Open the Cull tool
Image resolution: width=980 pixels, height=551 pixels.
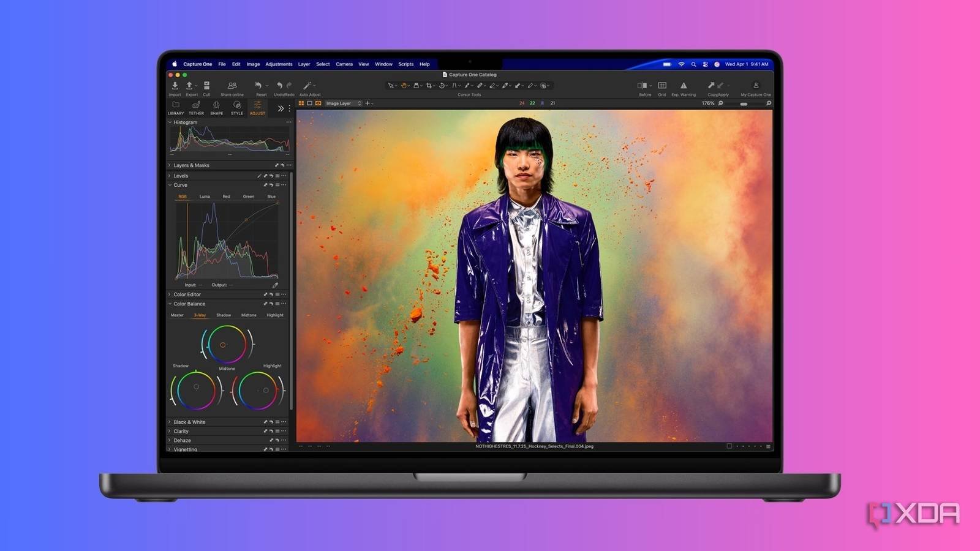click(206, 86)
